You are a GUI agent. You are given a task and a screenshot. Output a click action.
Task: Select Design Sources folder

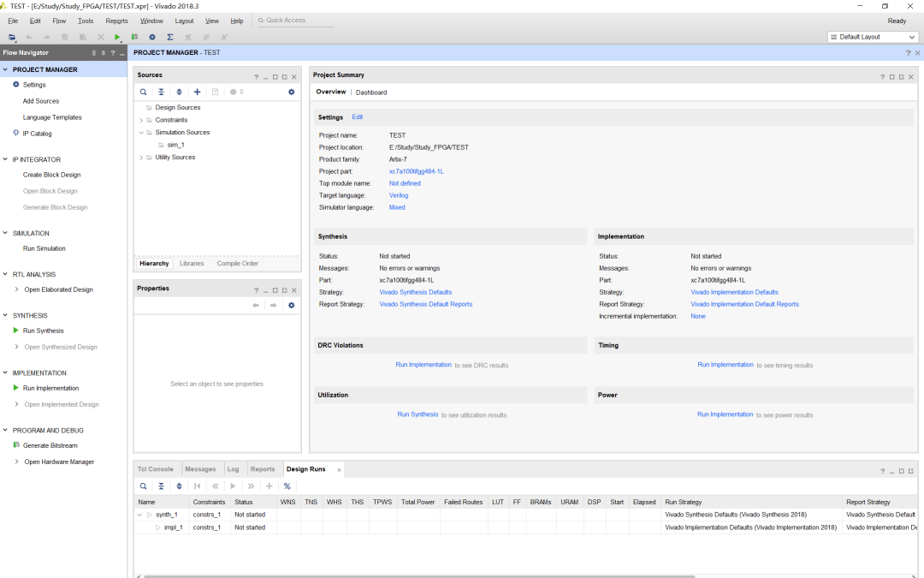coord(177,108)
